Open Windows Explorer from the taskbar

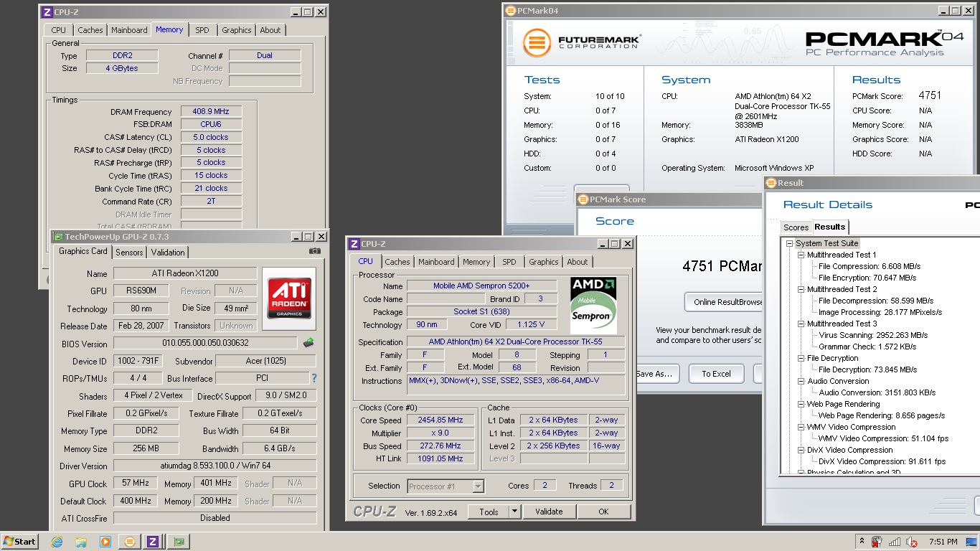tap(81, 542)
